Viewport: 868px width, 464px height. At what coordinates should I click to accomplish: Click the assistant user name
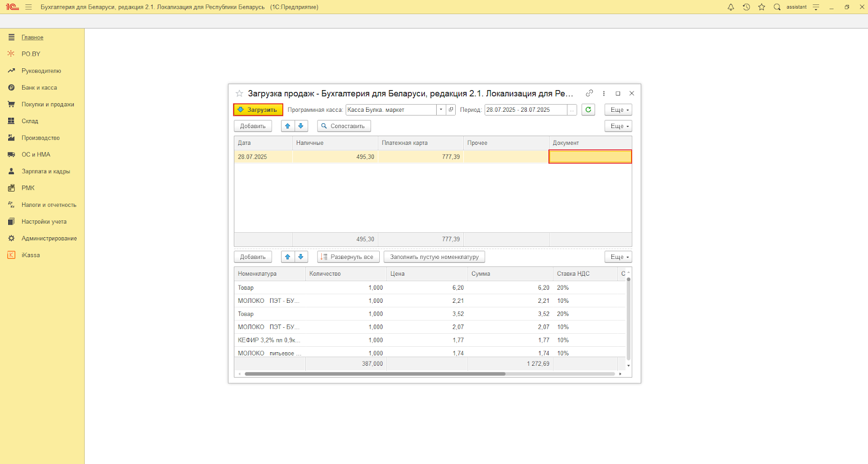[x=796, y=7]
